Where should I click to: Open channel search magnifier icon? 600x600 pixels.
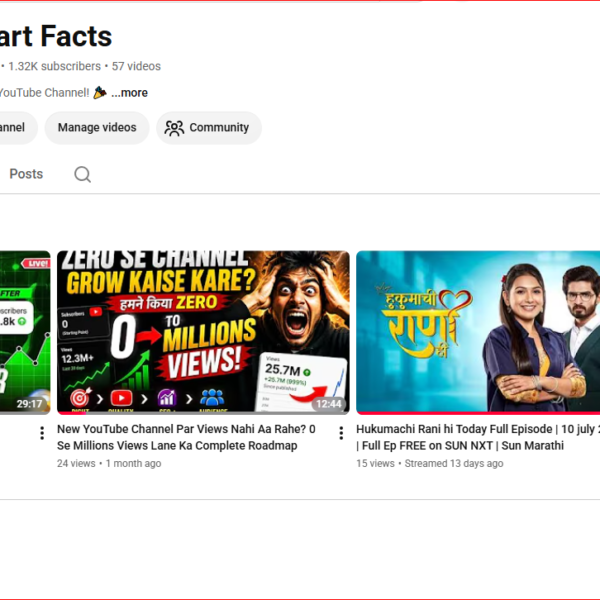point(82,174)
